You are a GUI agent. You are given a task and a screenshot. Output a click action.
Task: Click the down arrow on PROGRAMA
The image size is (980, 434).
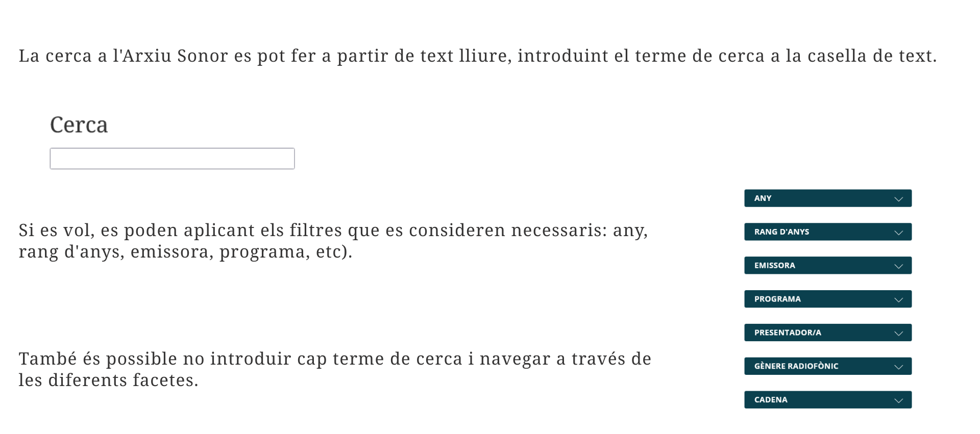tap(898, 300)
